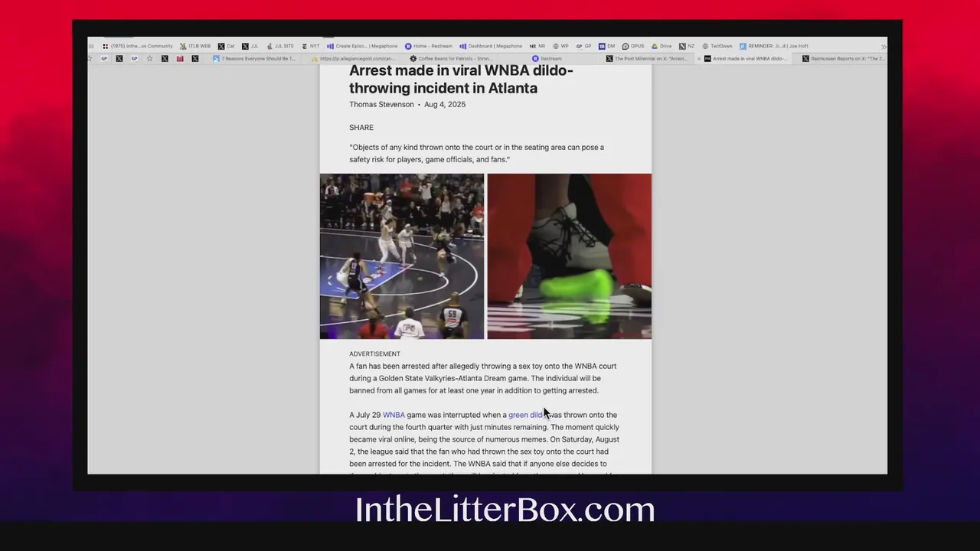Open the WP bookmark

560,46
